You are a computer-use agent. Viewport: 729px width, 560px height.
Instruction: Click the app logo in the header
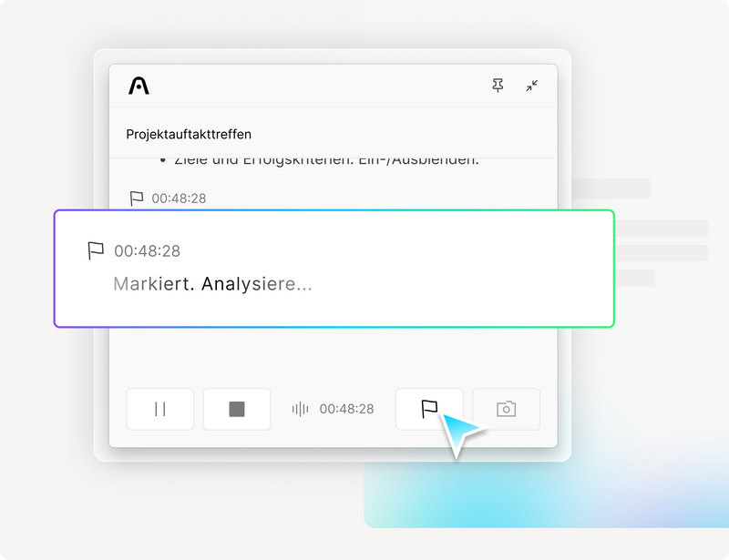pos(139,86)
